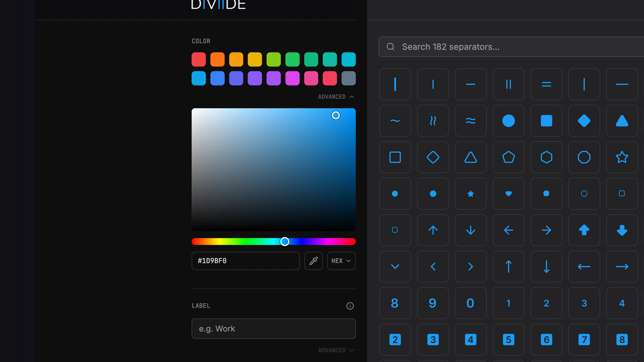Open the HEX color format dropdown
This screenshot has height=362, width=644.
point(341,261)
